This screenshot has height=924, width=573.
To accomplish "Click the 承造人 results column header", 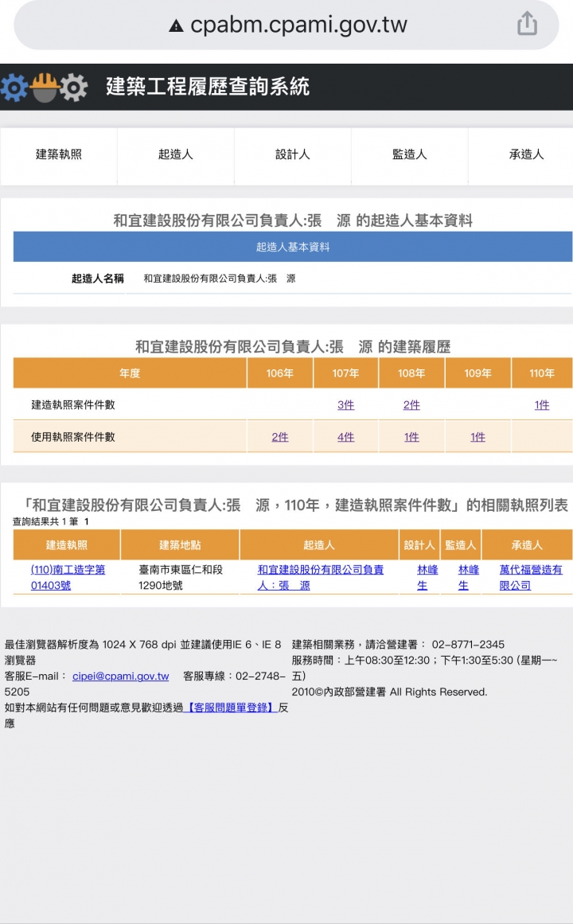I will coord(527,545).
